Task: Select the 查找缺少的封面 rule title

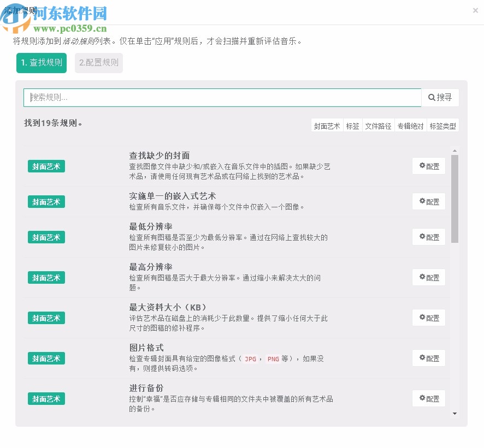Action: point(160,156)
